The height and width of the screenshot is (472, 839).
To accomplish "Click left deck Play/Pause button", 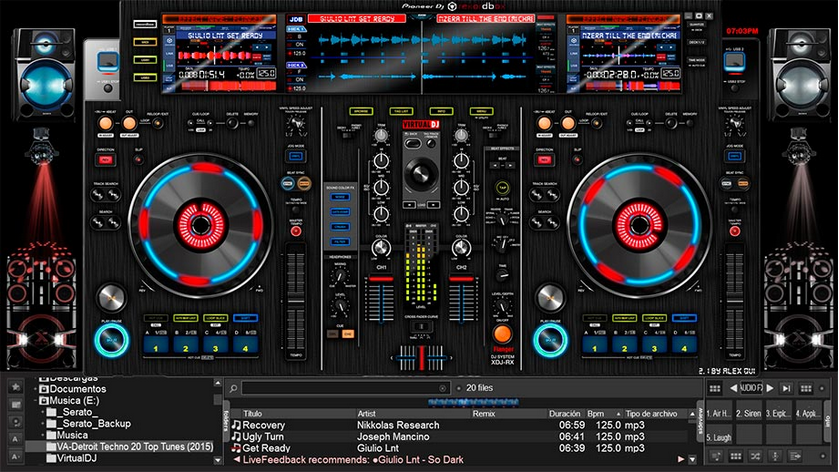I will pyautogui.click(x=112, y=340).
